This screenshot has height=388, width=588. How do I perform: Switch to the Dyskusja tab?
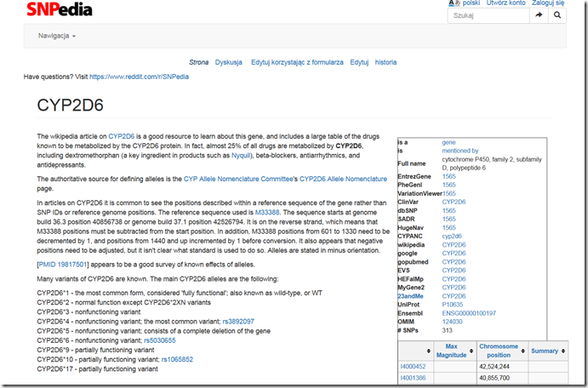(228, 62)
